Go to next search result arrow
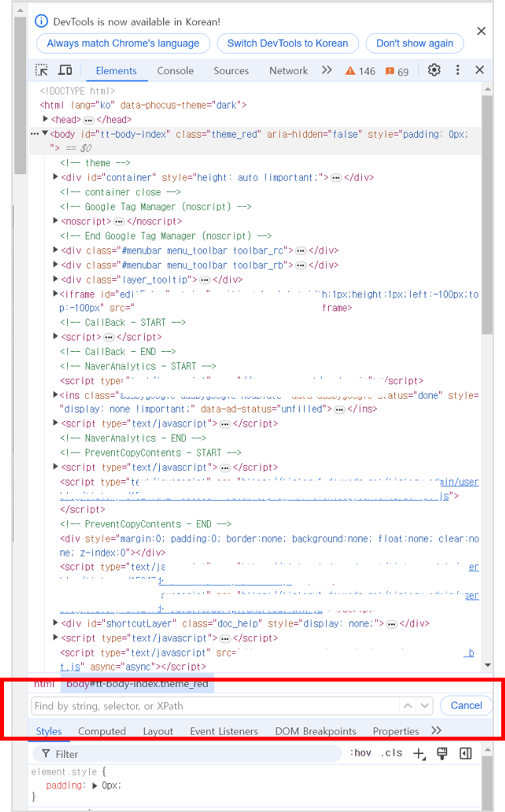Viewport: 505px width, 812px height. [x=424, y=706]
